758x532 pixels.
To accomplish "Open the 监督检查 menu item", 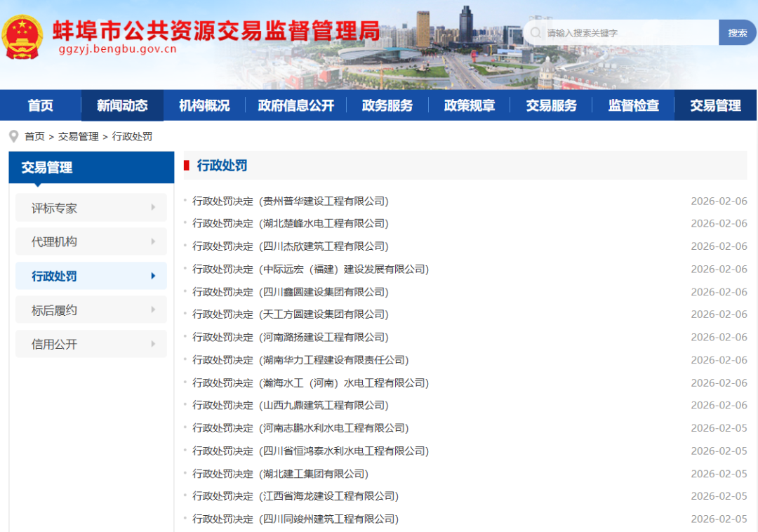I will click(x=633, y=105).
